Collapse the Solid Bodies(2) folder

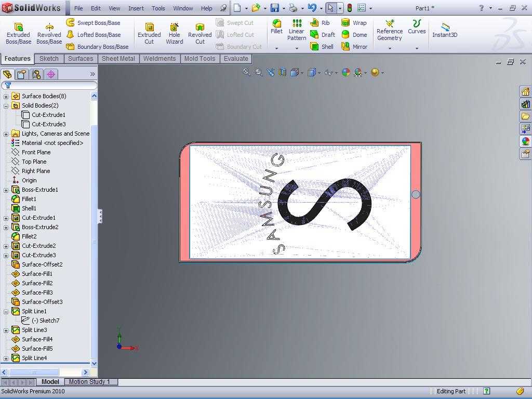click(6, 106)
